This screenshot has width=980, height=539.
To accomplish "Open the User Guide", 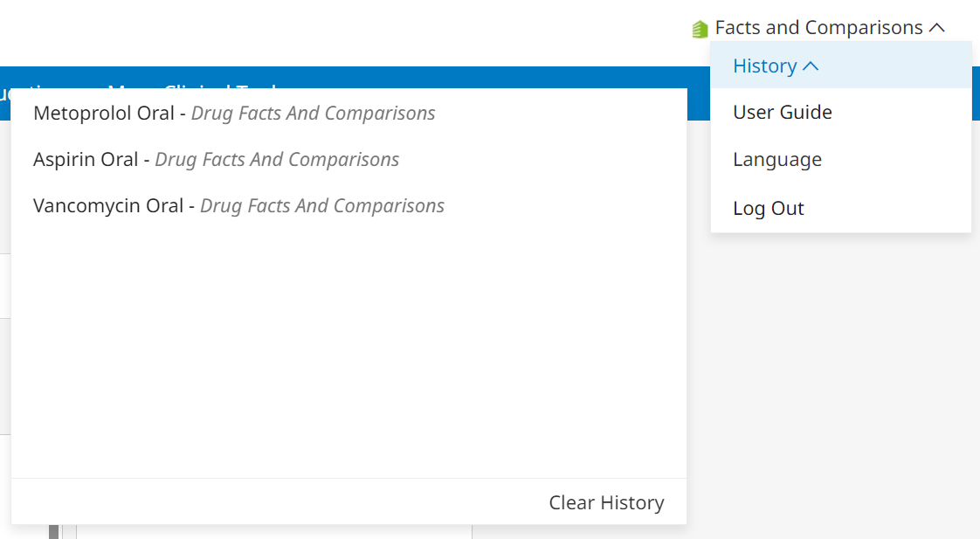I will pos(782,113).
